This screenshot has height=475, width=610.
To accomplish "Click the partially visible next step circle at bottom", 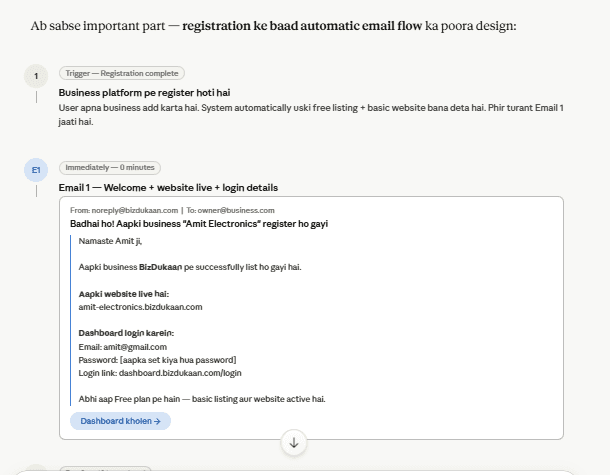I will [36, 468].
